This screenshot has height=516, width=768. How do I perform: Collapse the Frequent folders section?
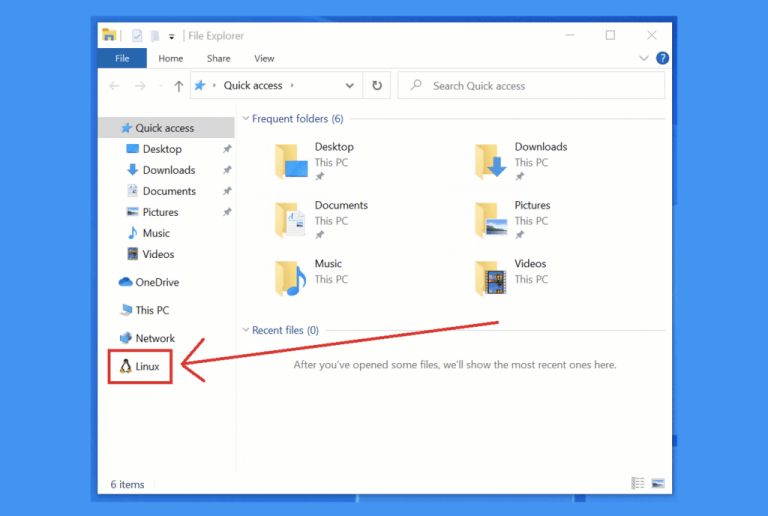point(246,118)
